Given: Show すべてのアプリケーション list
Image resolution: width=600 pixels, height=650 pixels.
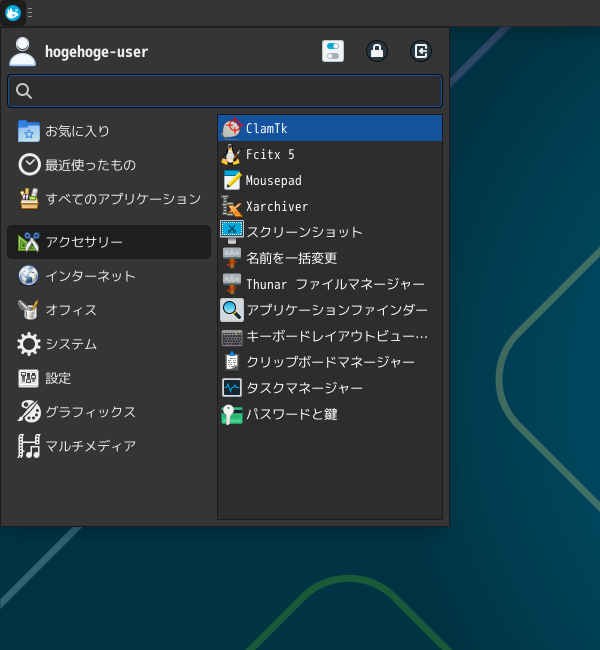Looking at the screenshot, I should click(122, 199).
